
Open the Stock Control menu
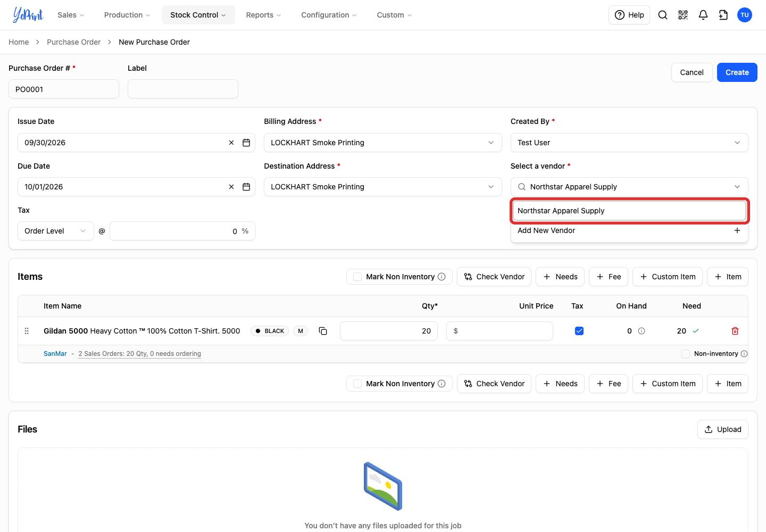coord(198,15)
